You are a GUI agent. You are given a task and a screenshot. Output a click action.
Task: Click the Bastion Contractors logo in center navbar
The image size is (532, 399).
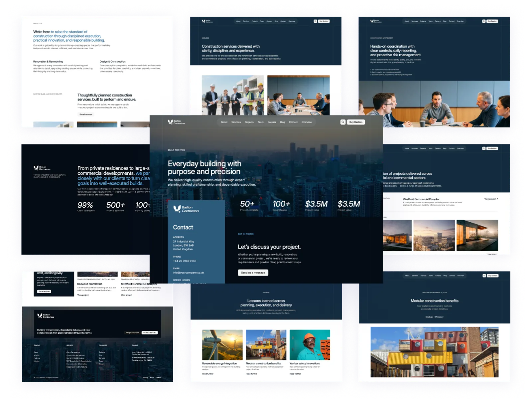coord(177,122)
